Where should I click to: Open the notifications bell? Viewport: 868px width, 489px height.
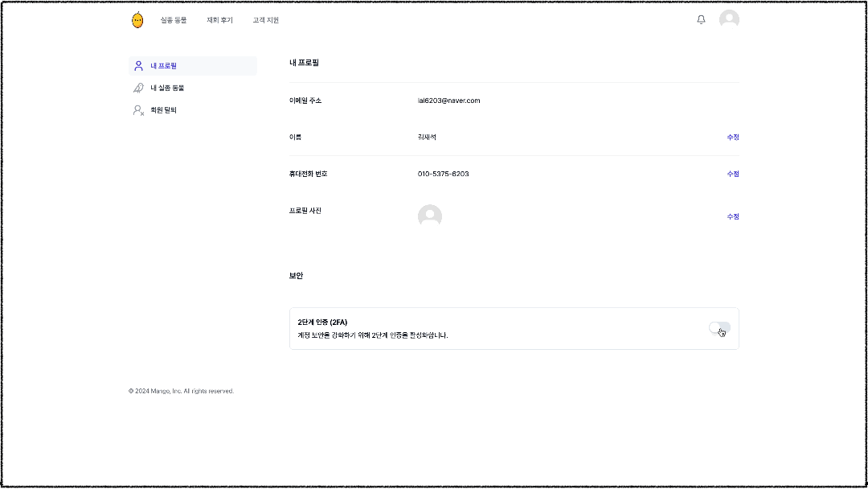[x=701, y=19]
